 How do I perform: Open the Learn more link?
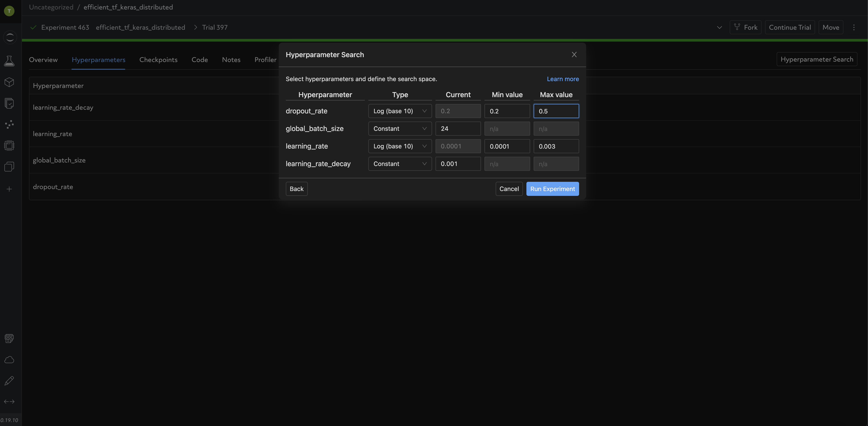pyautogui.click(x=562, y=79)
